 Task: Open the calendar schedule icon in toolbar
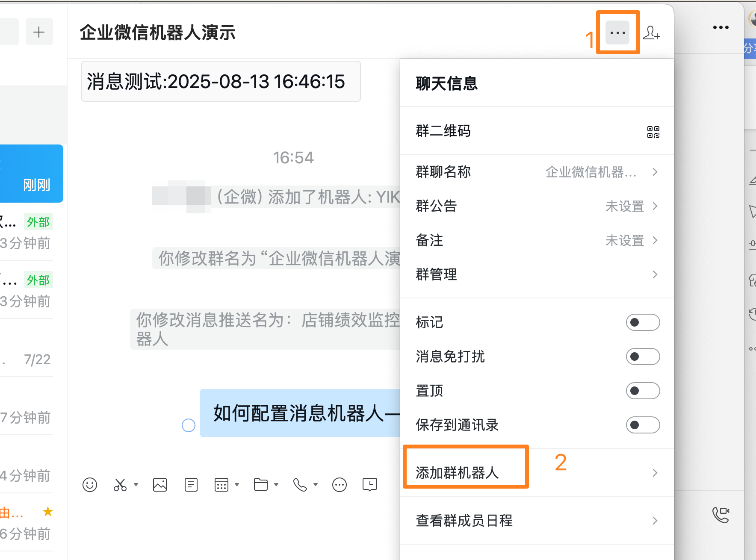221,485
